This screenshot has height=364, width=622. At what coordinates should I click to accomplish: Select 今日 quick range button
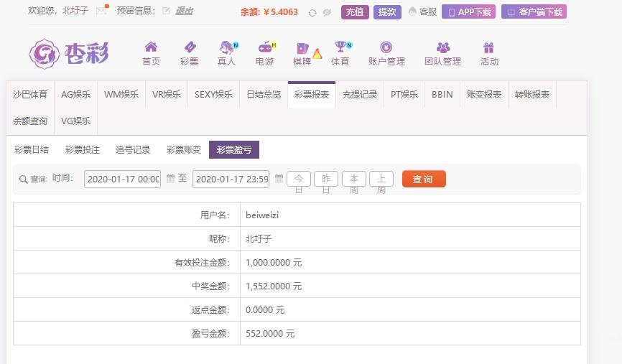click(x=299, y=179)
